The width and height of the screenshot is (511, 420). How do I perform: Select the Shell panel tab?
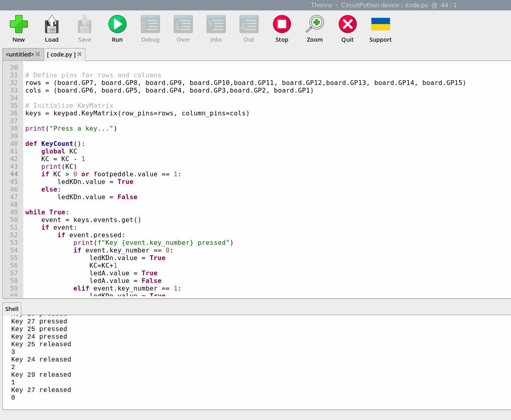point(12,309)
